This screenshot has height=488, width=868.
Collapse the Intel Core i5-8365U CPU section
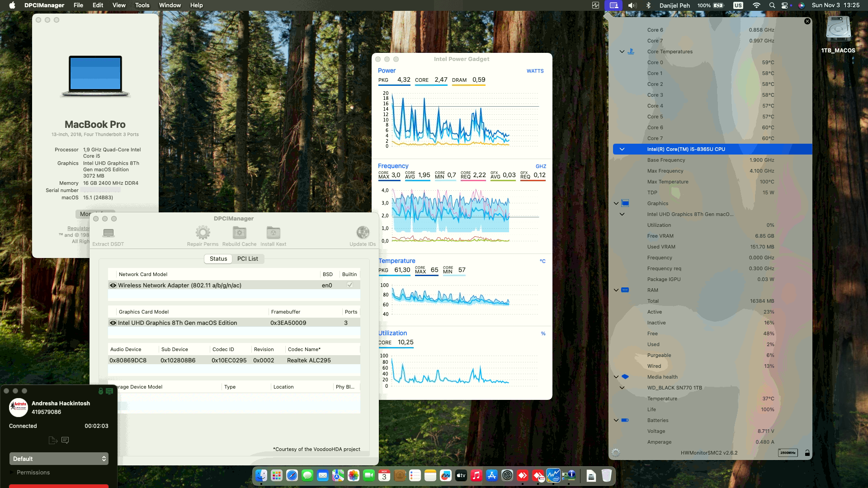click(622, 149)
